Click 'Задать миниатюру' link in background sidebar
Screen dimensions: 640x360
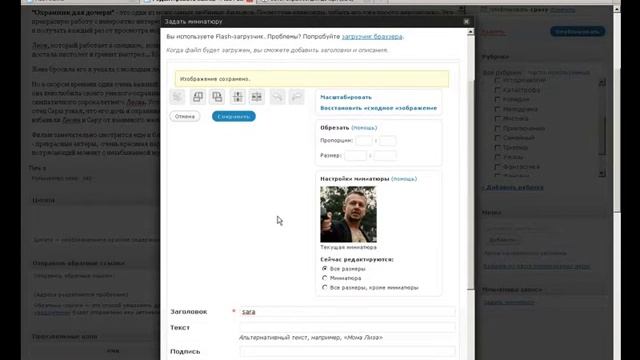click(509, 302)
